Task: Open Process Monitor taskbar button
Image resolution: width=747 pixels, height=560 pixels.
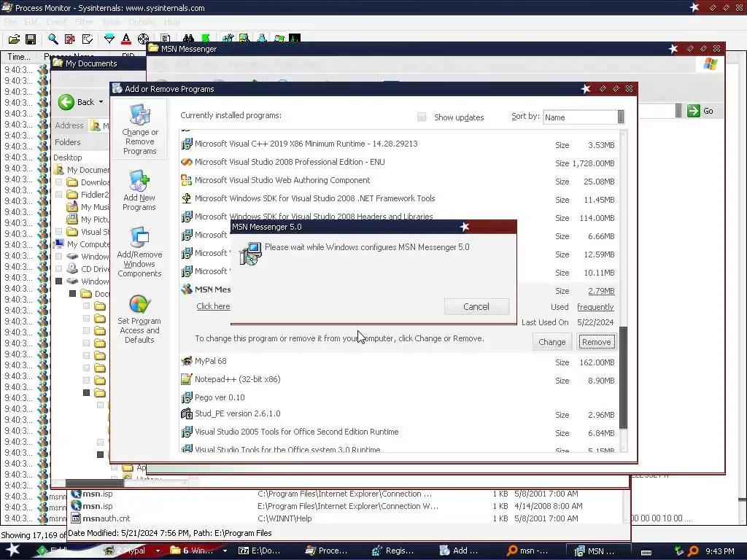Action: pos(326,551)
